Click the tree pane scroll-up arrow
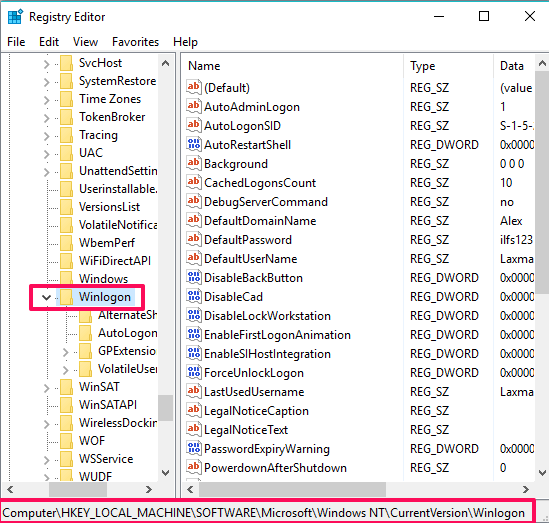This screenshot has width=549, height=523. coord(166,63)
